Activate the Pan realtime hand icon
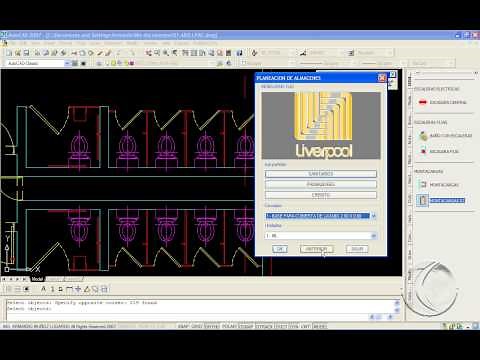 click(149, 53)
